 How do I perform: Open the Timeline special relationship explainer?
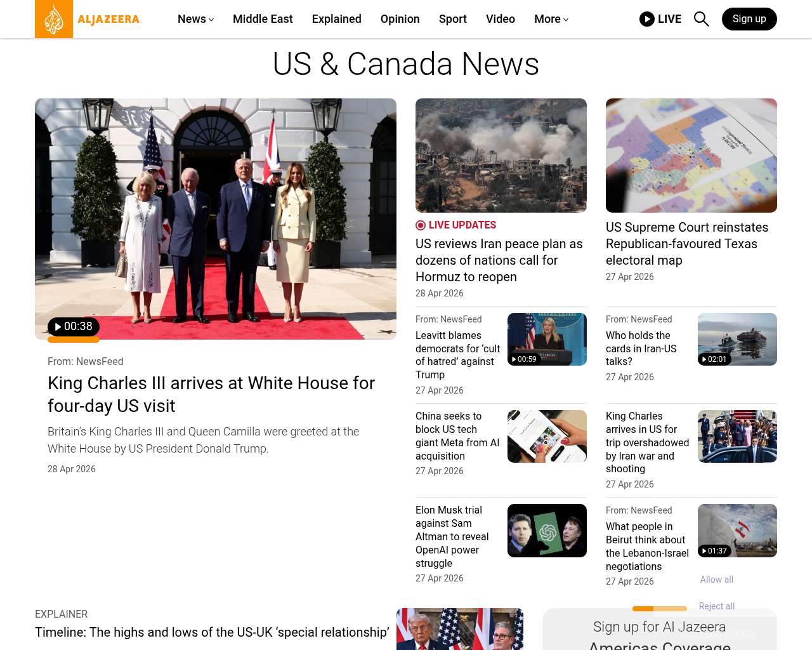coord(212,632)
